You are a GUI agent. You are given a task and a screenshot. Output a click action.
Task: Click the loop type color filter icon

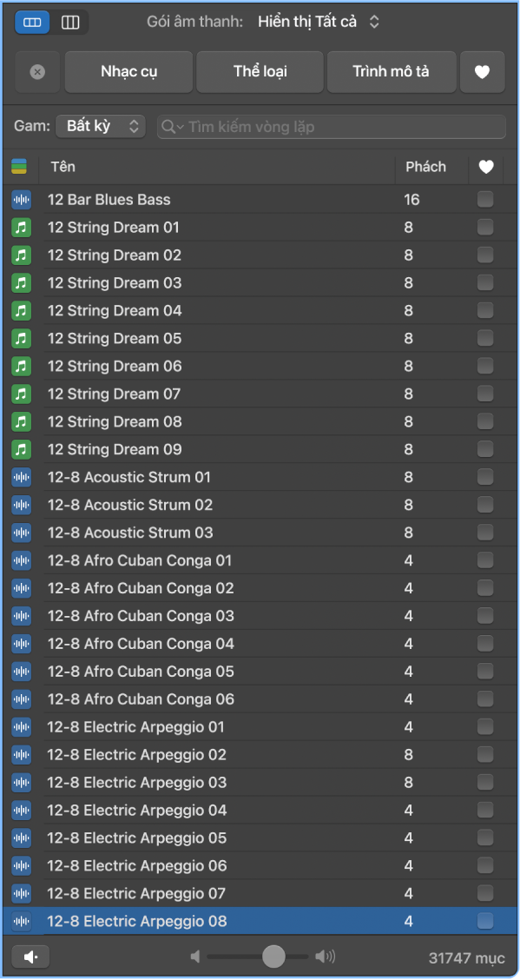click(19, 167)
